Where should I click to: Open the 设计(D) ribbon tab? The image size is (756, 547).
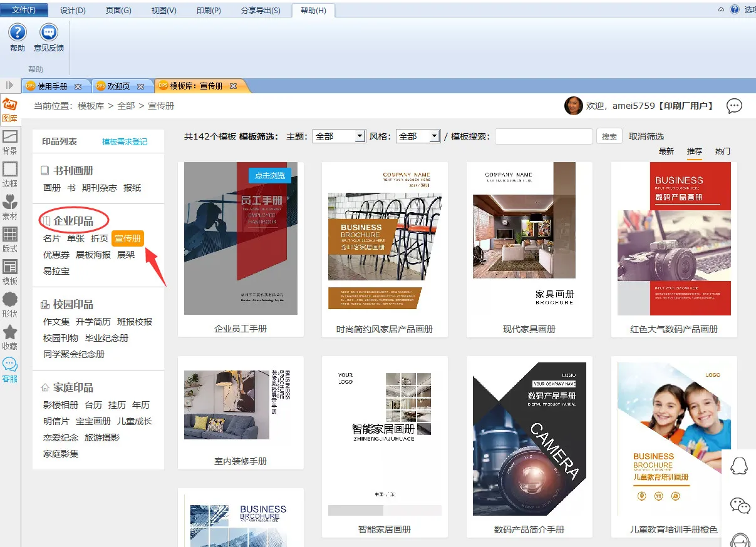[73, 11]
